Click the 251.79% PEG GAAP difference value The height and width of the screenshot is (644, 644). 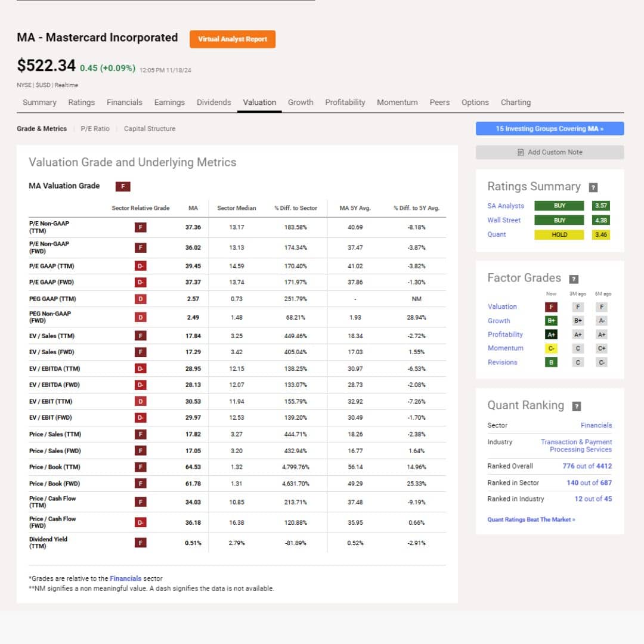point(296,299)
